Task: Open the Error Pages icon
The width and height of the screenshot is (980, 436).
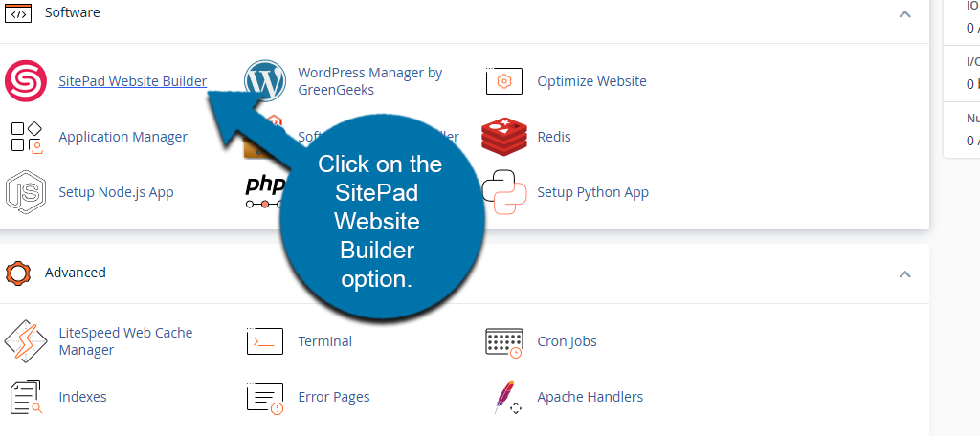Action: click(265, 397)
